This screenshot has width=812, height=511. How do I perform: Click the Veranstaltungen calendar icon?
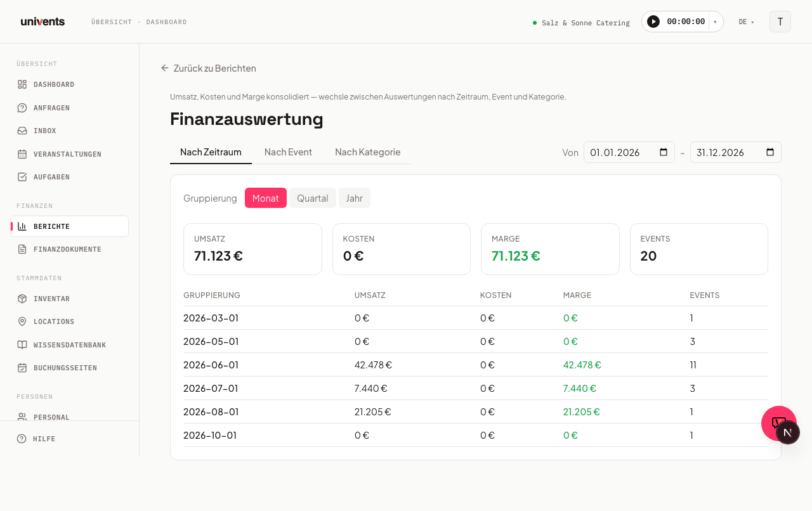[22, 154]
